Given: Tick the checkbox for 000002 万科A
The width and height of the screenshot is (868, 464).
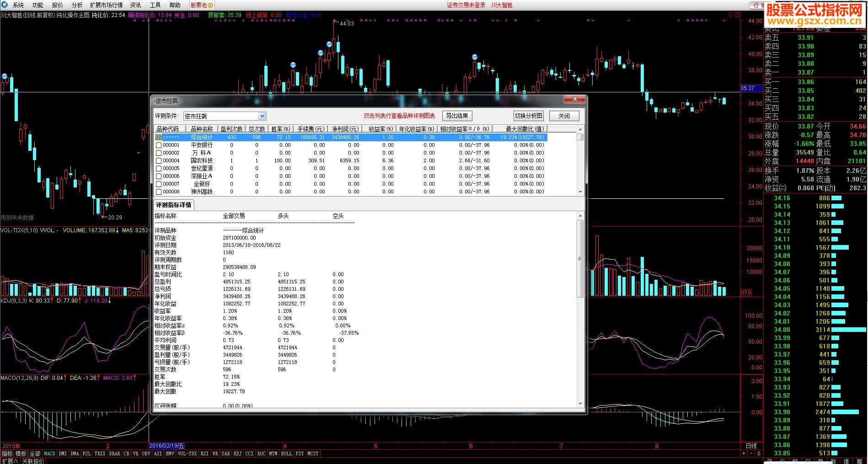Looking at the screenshot, I should pyautogui.click(x=159, y=153).
